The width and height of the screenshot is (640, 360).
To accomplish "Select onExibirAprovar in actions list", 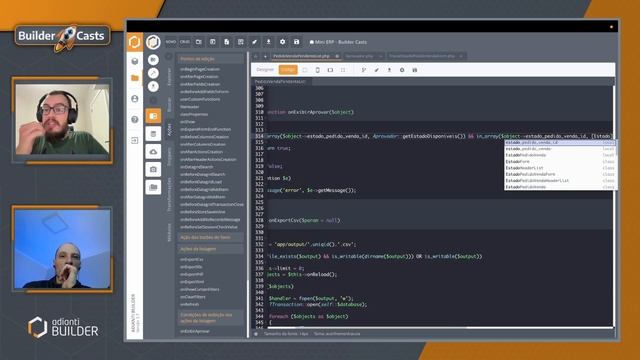I will 195,331.
